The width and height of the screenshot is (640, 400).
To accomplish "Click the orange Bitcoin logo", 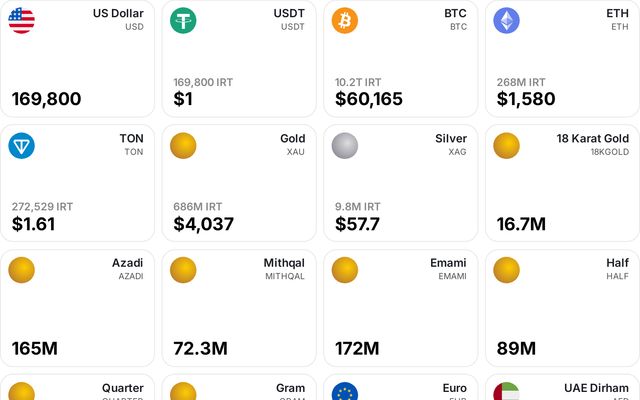I will (345, 20).
